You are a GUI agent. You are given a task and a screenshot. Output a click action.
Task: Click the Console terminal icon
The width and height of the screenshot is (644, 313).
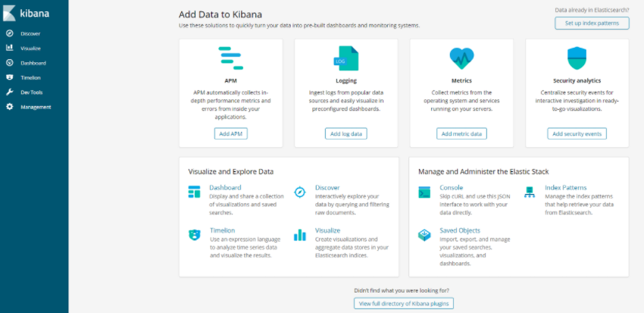[424, 192]
